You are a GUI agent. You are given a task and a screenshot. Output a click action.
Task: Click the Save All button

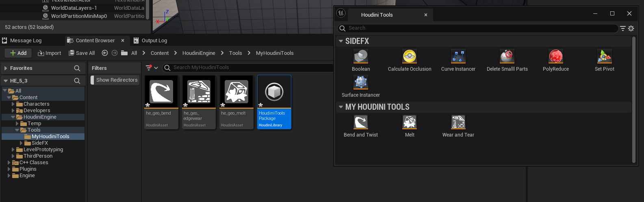click(x=82, y=53)
